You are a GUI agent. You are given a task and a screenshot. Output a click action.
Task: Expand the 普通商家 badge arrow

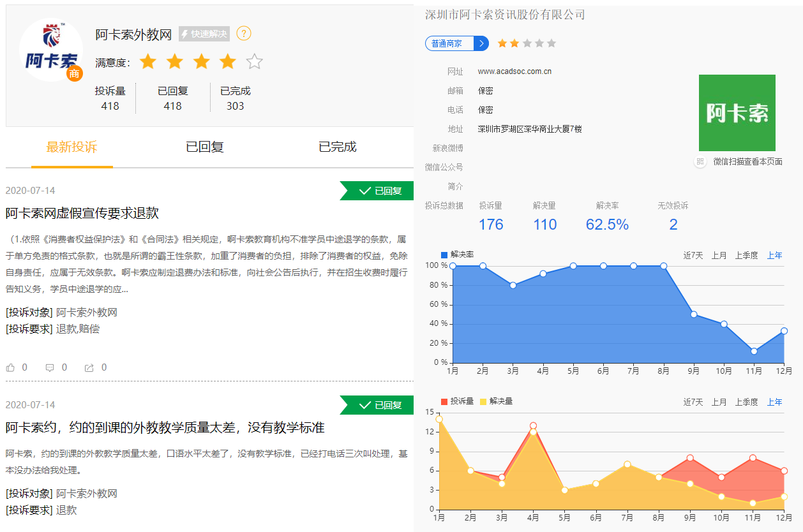pos(481,43)
